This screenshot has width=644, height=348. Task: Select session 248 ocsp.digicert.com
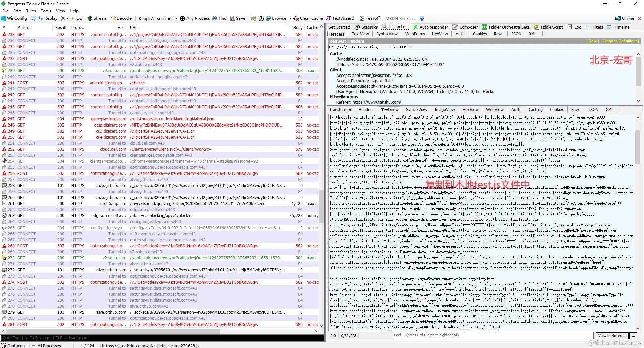click(160, 125)
